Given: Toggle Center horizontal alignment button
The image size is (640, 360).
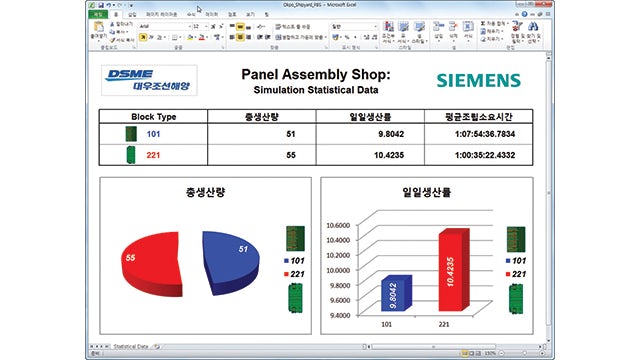Looking at the screenshot, I should (x=240, y=37).
